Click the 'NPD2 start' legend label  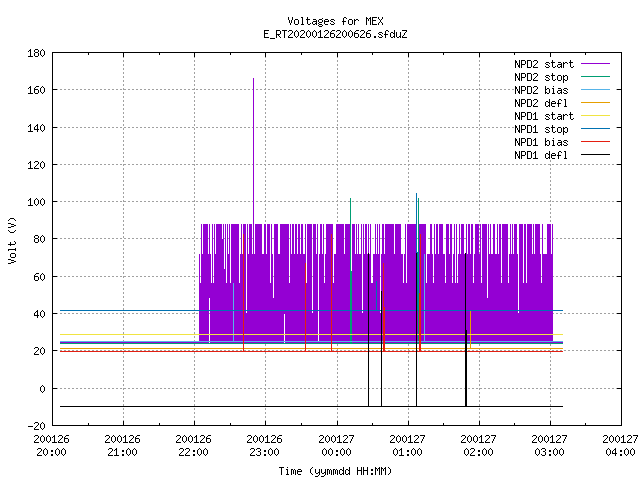544,64
